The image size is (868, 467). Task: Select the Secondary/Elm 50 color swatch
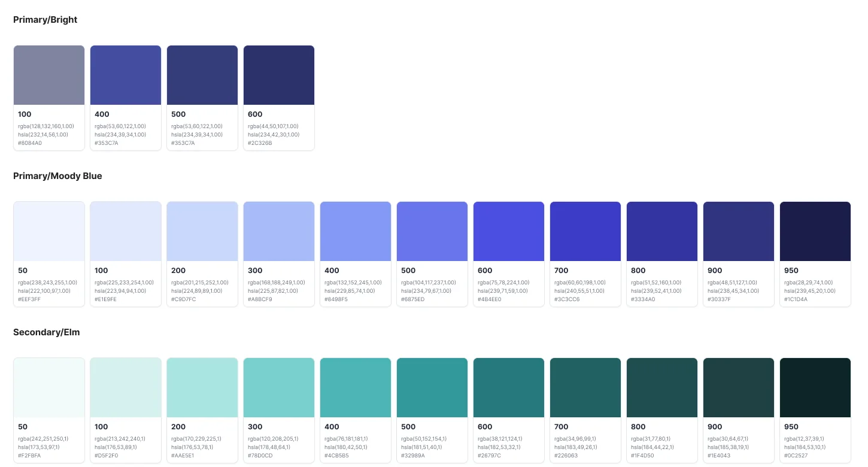pyautogui.click(x=49, y=387)
